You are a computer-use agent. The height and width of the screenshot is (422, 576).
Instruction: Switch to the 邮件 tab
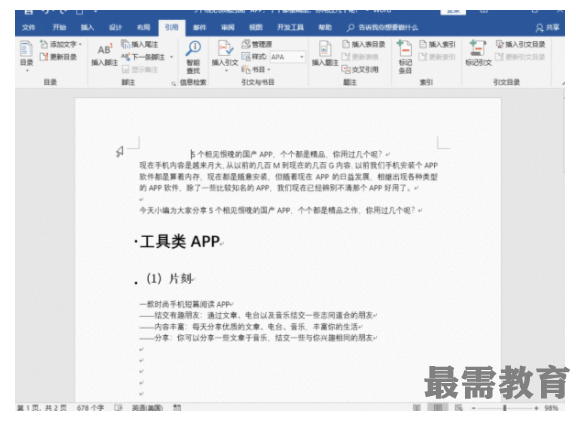pos(199,28)
